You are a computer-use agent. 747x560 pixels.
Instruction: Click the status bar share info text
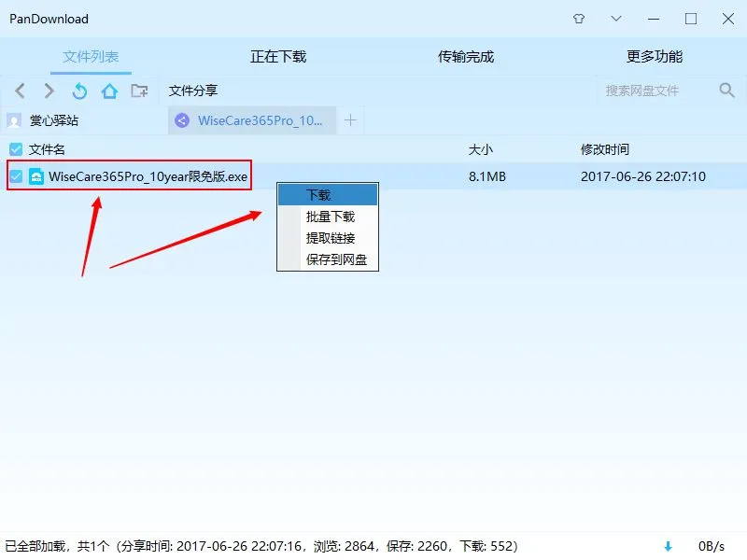(261, 546)
